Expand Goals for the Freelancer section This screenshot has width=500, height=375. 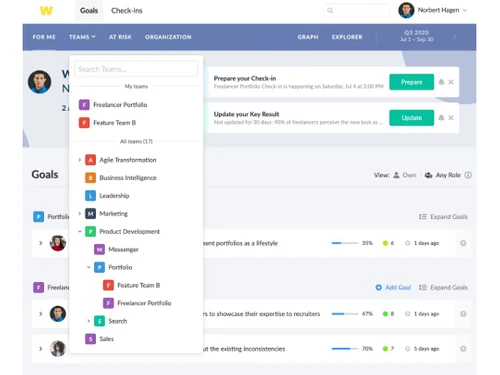point(443,287)
